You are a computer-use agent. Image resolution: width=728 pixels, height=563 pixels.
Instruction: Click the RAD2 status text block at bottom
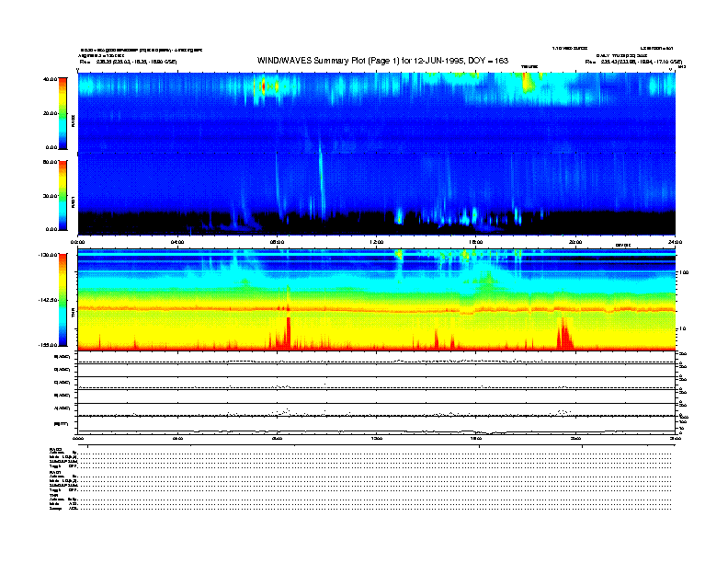coord(63,457)
